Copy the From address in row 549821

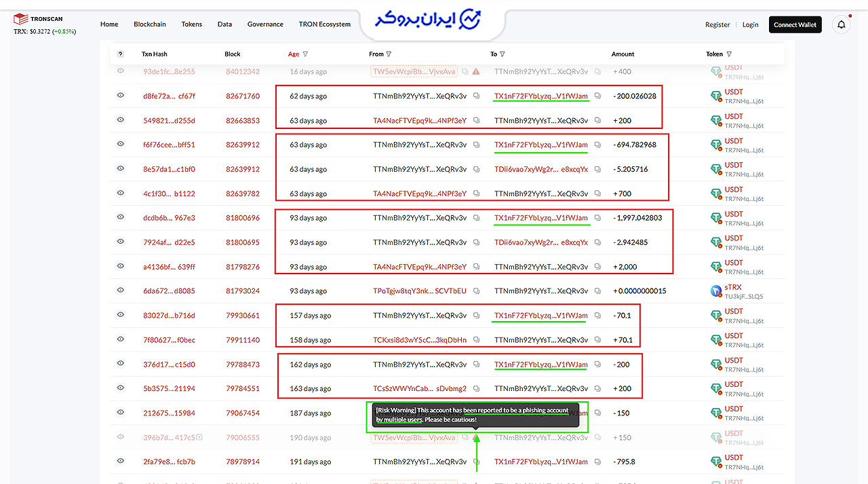point(476,121)
